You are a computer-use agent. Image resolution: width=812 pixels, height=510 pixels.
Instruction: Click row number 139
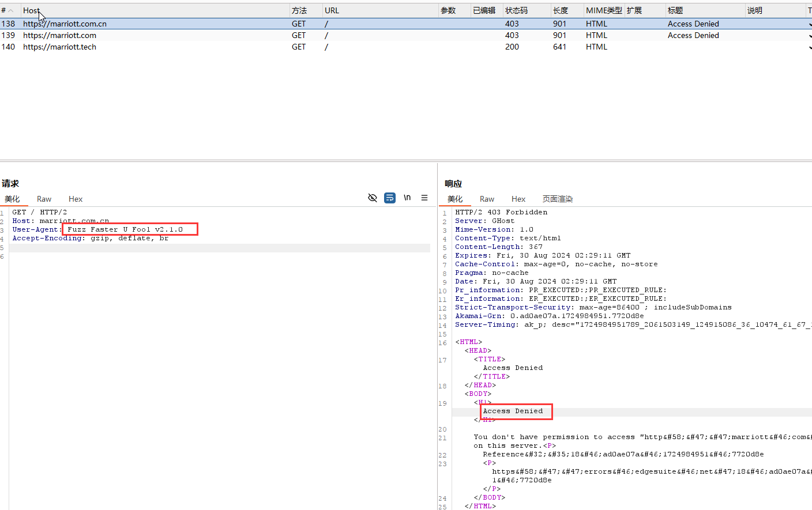point(8,35)
